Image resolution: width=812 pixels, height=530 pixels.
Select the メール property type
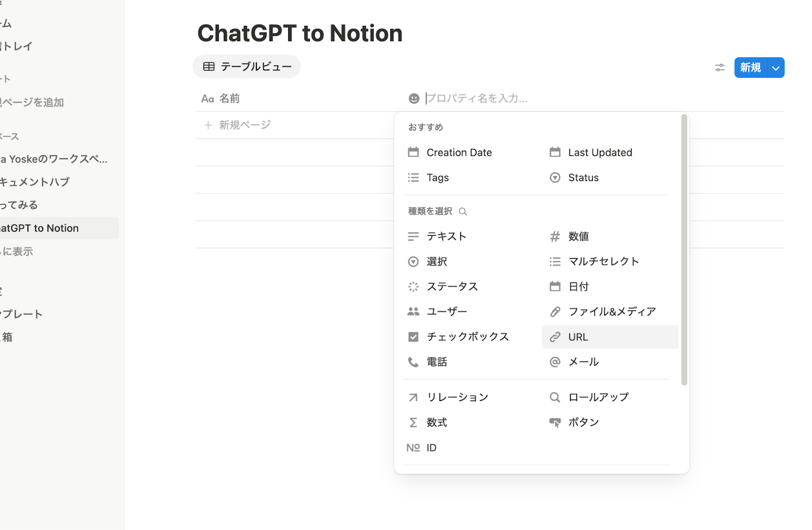click(584, 362)
